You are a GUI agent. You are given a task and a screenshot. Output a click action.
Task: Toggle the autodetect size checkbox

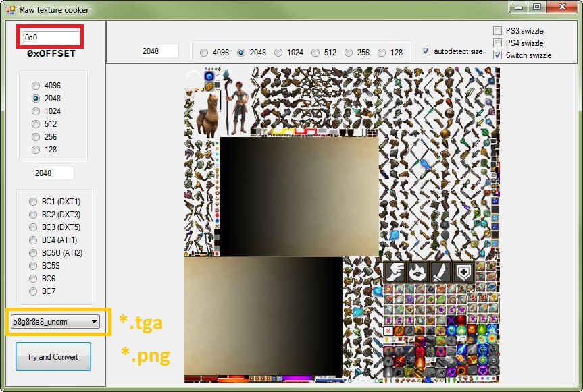[426, 51]
